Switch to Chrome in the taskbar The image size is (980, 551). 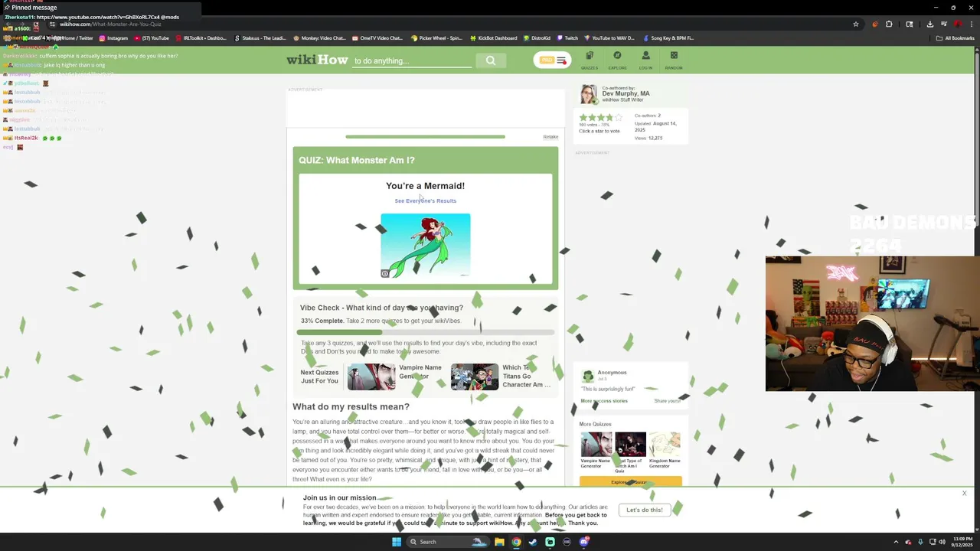[516, 542]
